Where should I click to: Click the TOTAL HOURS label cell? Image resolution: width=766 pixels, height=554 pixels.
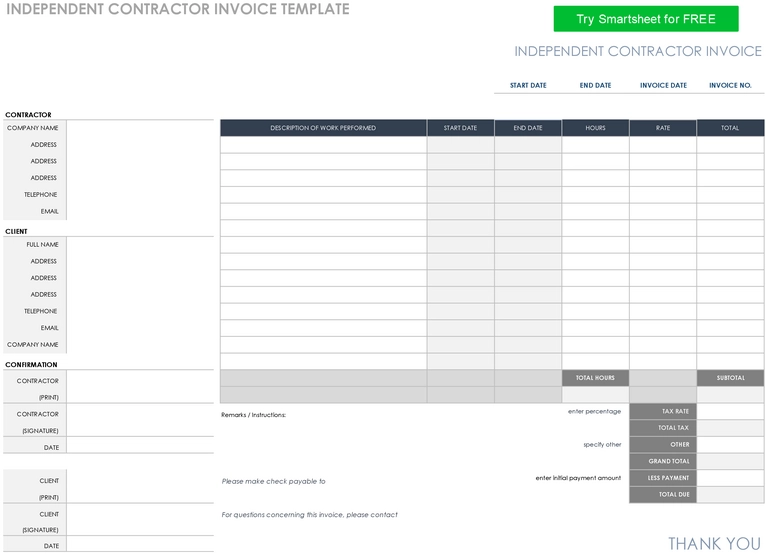click(x=595, y=378)
